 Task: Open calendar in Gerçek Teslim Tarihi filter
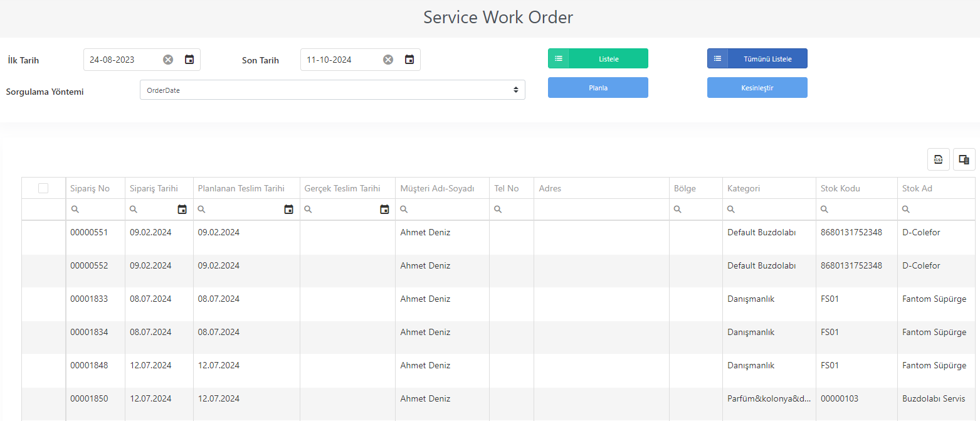(384, 210)
